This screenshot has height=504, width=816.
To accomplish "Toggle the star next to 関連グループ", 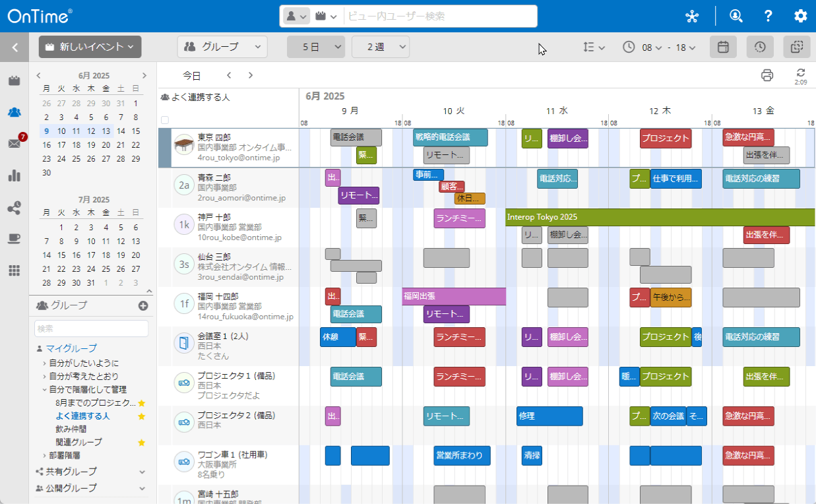I will (141, 442).
